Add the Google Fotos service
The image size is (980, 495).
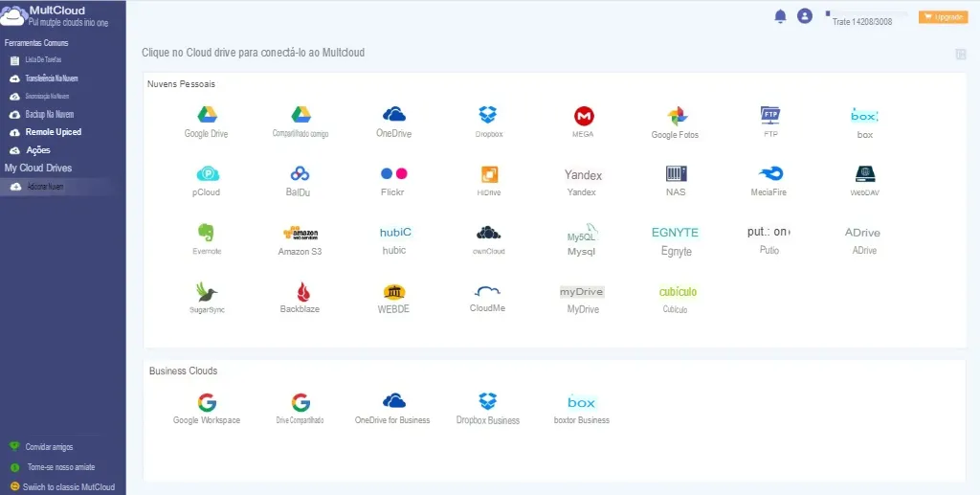coord(677,116)
